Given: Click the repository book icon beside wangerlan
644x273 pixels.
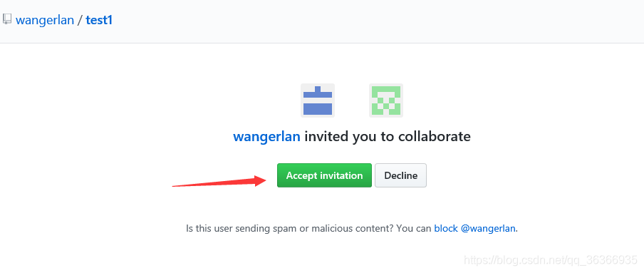Looking at the screenshot, I should tap(7, 19).
